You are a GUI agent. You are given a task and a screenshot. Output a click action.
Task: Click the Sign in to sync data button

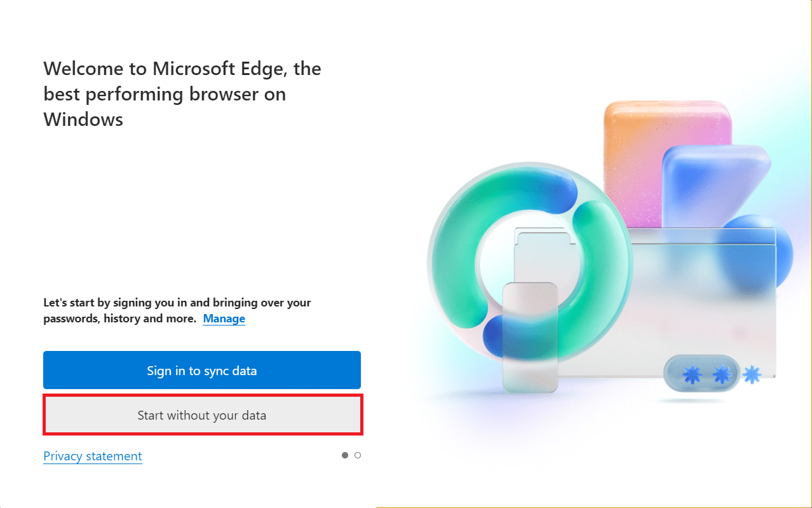click(201, 370)
